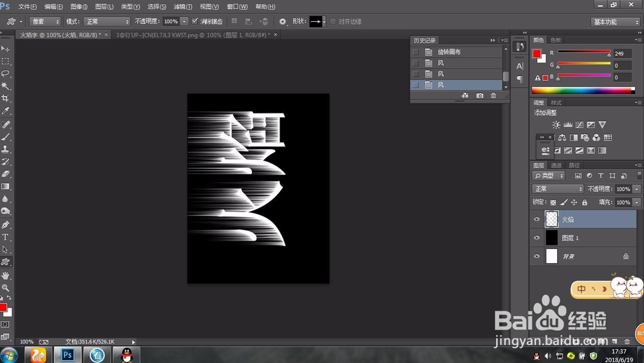
Task: Open the 基本功能 workspace dropdown
Action: pos(615,22)
